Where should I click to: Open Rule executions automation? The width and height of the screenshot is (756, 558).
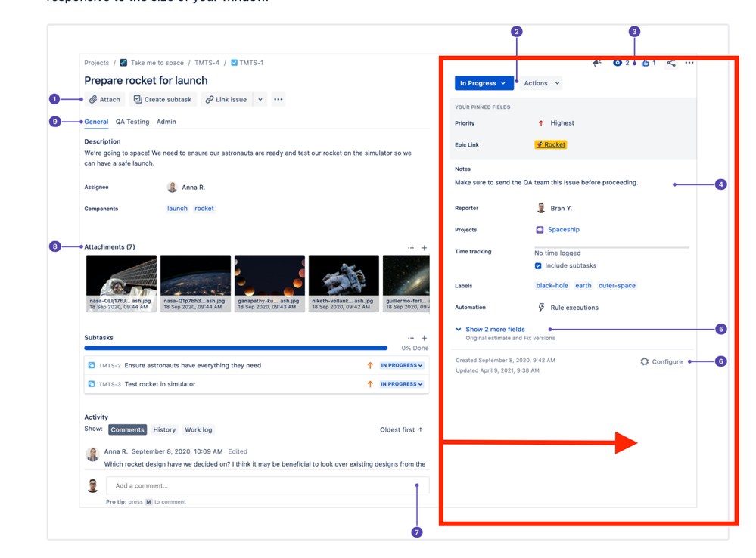coord(574,308)
